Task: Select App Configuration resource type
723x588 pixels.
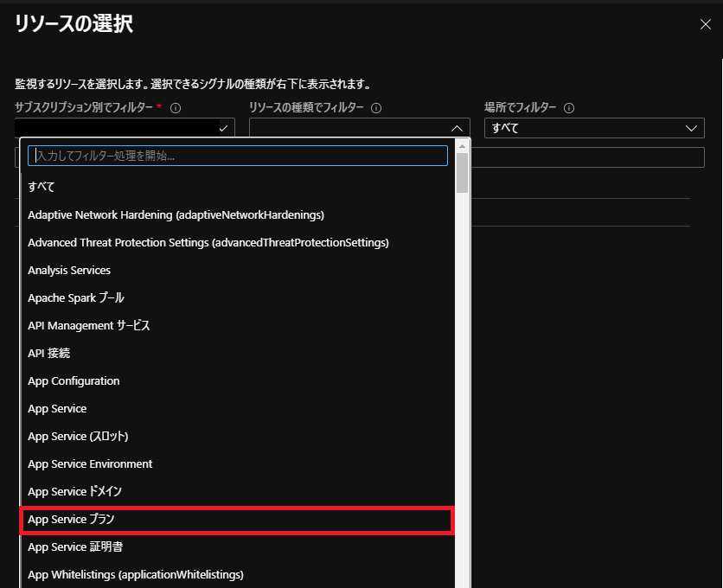Action: point(238,381)
